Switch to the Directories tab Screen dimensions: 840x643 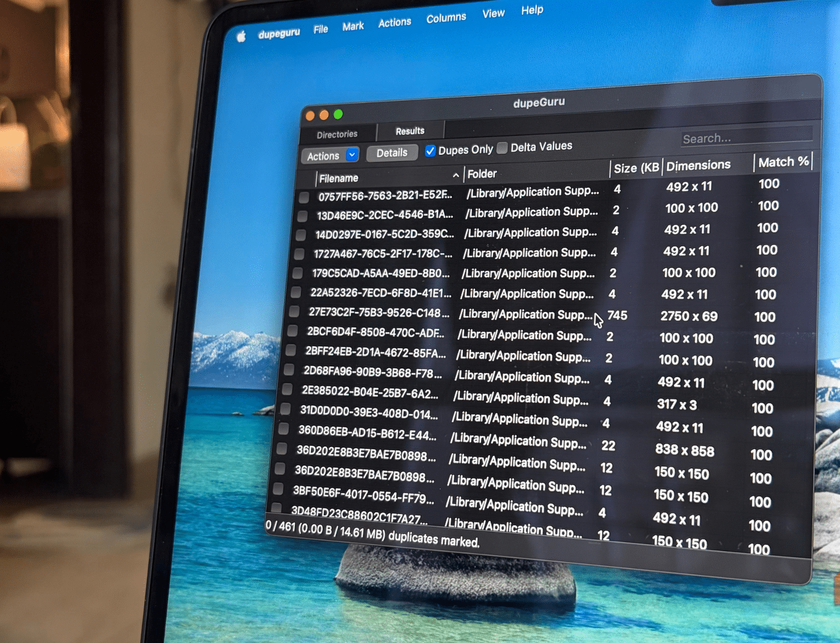[x=337, y=134]
